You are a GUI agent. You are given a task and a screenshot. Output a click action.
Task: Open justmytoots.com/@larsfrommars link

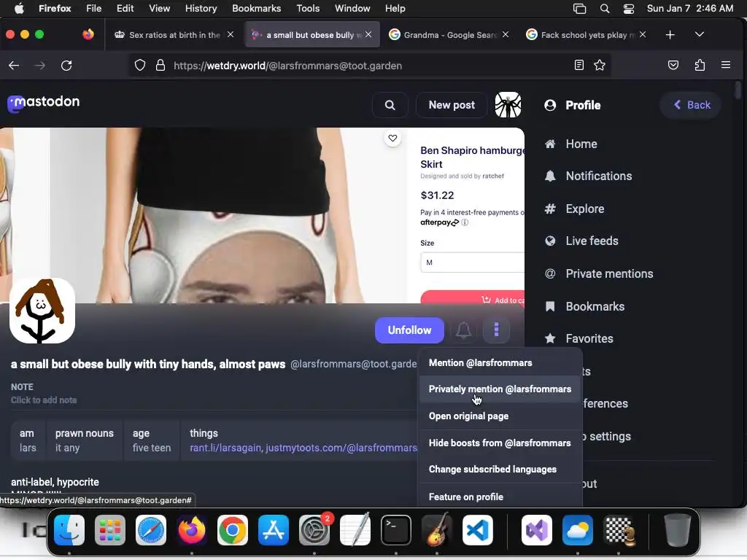point(341,448)
